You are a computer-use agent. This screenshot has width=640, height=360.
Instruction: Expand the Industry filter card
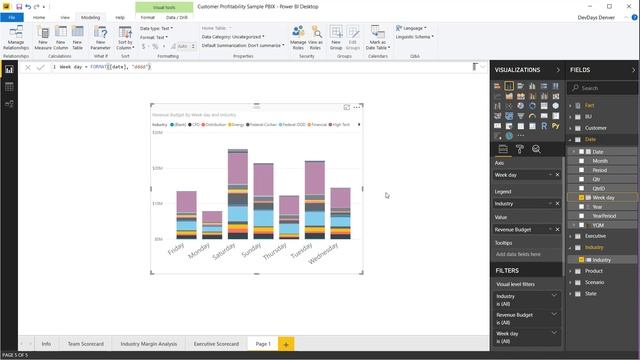[x=554, y=296]
